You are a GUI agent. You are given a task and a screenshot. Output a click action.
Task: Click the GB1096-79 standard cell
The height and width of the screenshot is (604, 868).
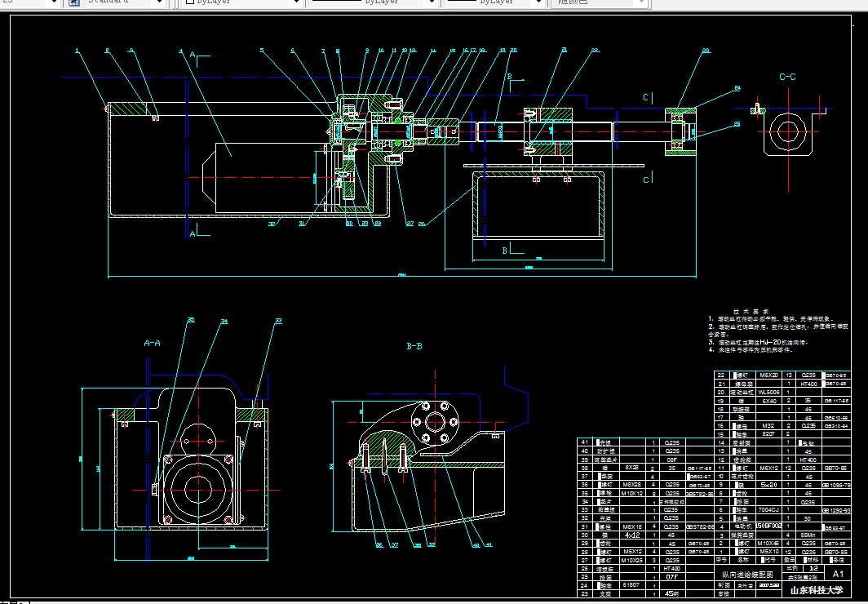(836, 484)
